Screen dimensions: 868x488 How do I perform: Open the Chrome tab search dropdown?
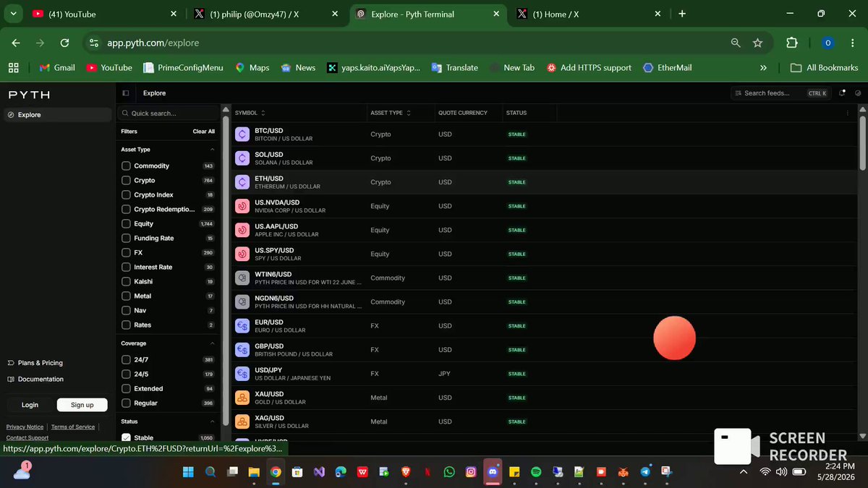click(x=13, y=14)
